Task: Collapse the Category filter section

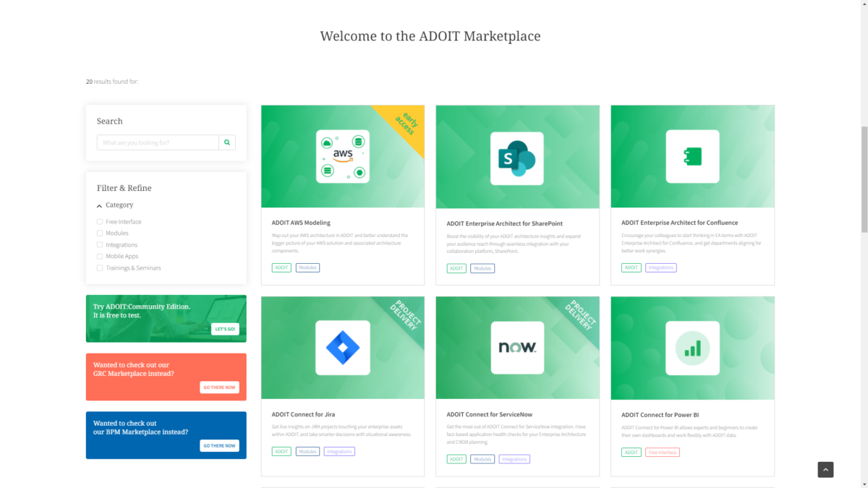Action: pyautogui.click(x=99, y=205)
